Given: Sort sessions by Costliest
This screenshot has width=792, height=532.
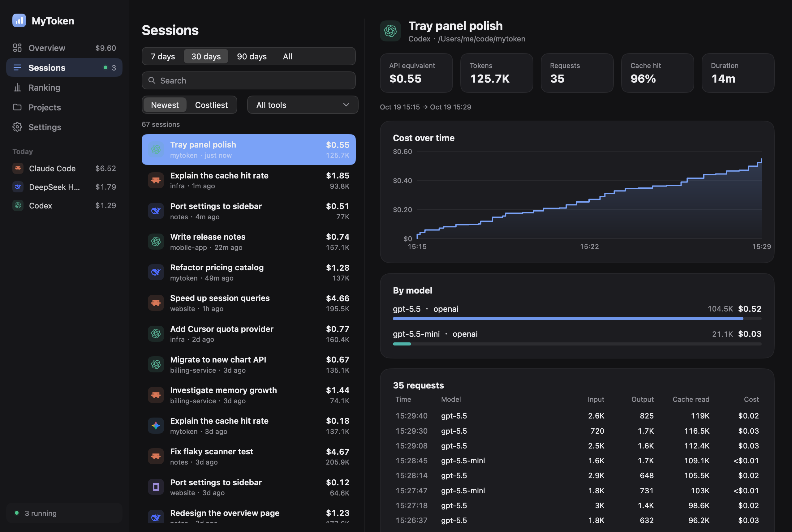Looking at the screenshot, I should (211, 105).
